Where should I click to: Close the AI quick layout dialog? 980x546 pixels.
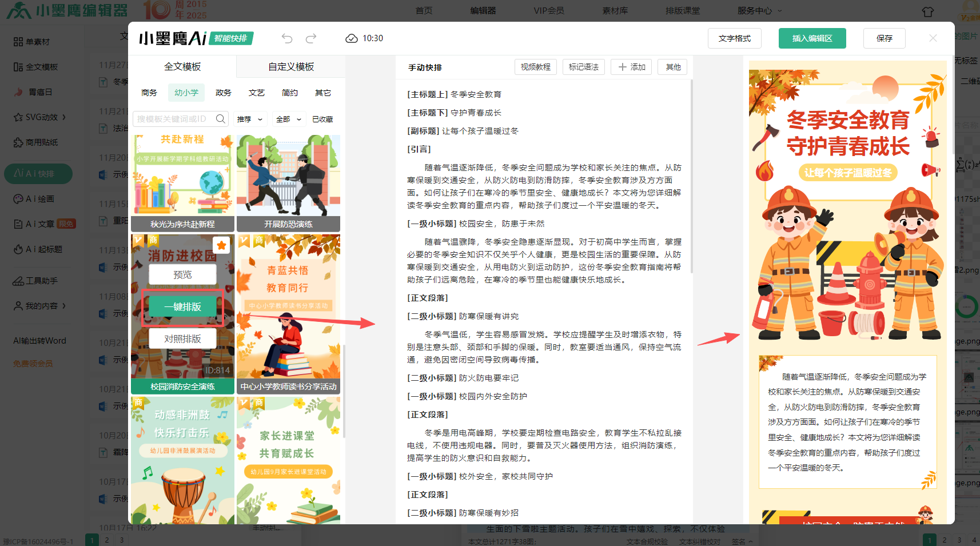pos(933,38)
